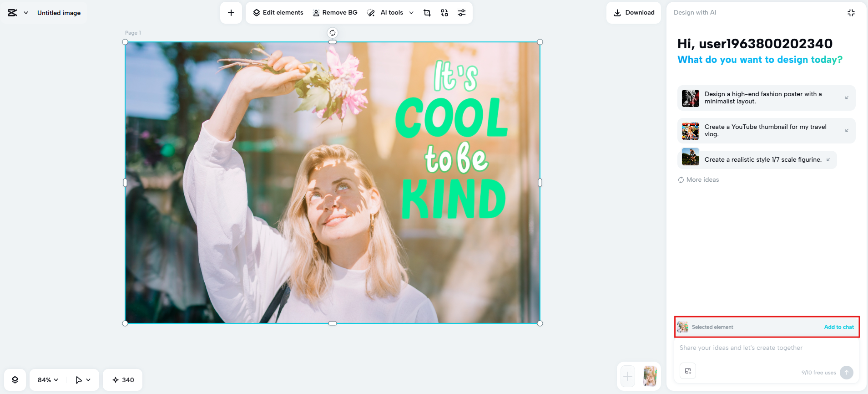The height and width of the screenshot is (394, 868).
Task: Click the plus button in the top toolbar
Action: [x=231, y=13]
